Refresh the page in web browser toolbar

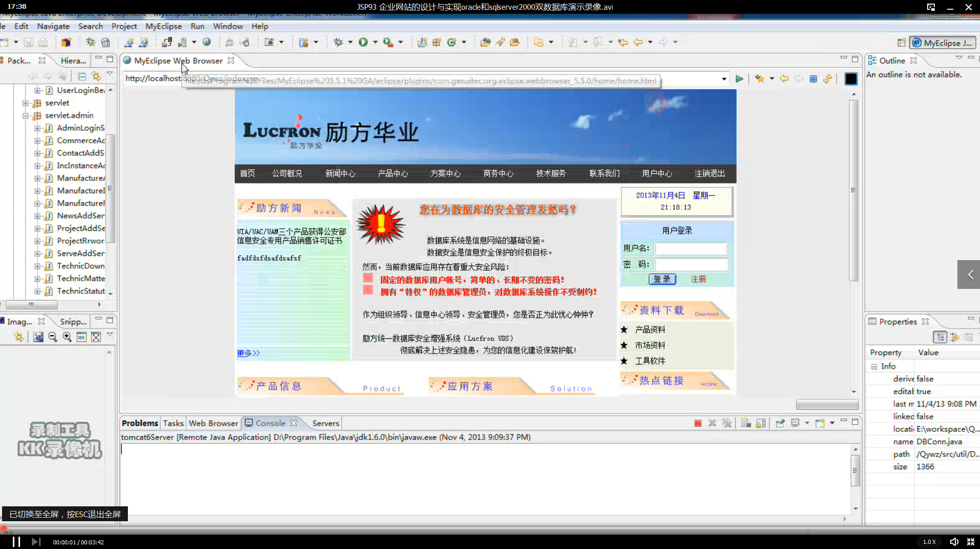click(x=827, y=79)
